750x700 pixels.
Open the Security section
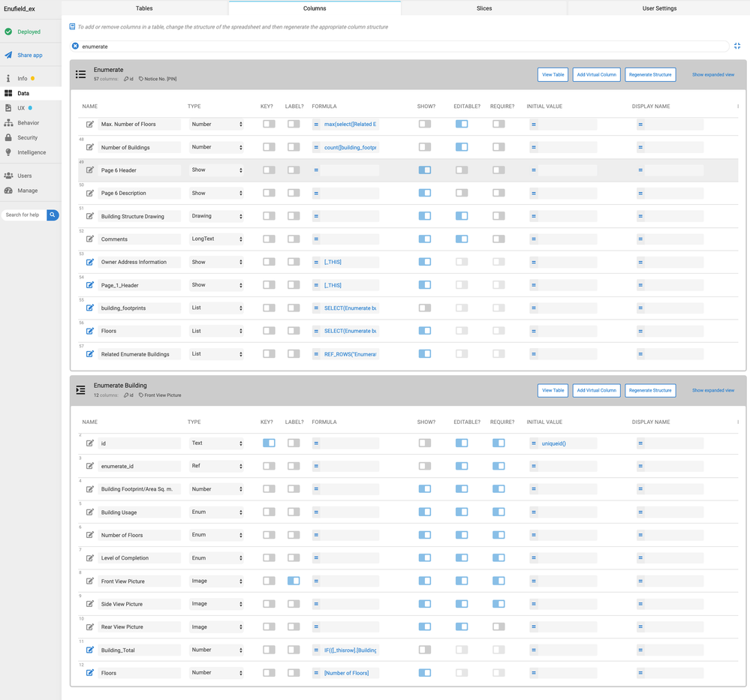click(27, 138)
